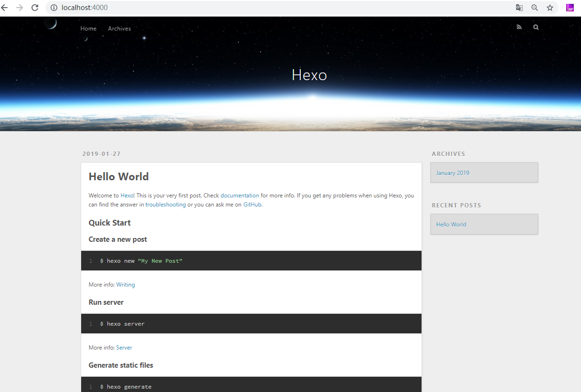Click the zoom magnifier icon in address bar

click(x=535, y=8)
